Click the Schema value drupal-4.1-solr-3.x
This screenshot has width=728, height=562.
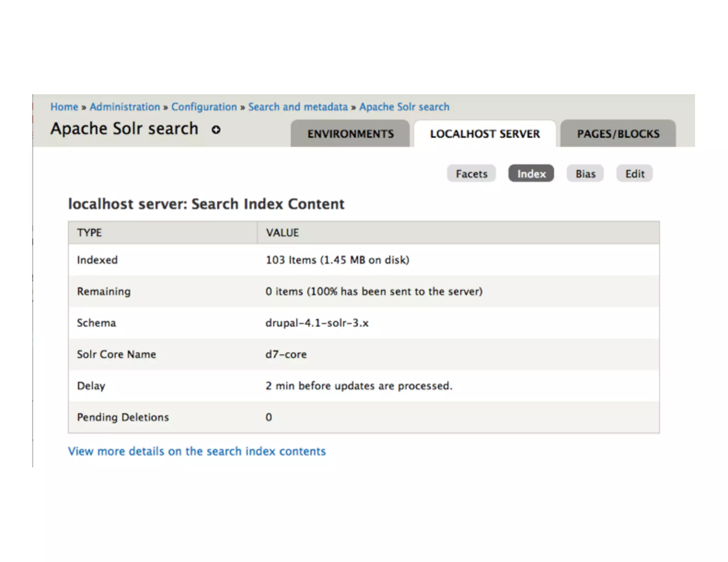pyautogui.click(x=317, y=323)
